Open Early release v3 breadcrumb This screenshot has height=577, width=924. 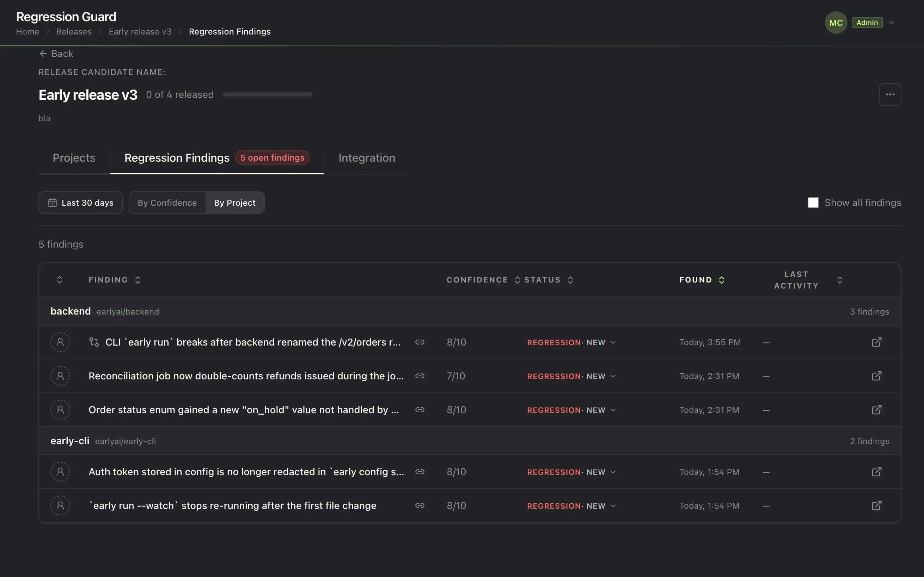point(140,32)
